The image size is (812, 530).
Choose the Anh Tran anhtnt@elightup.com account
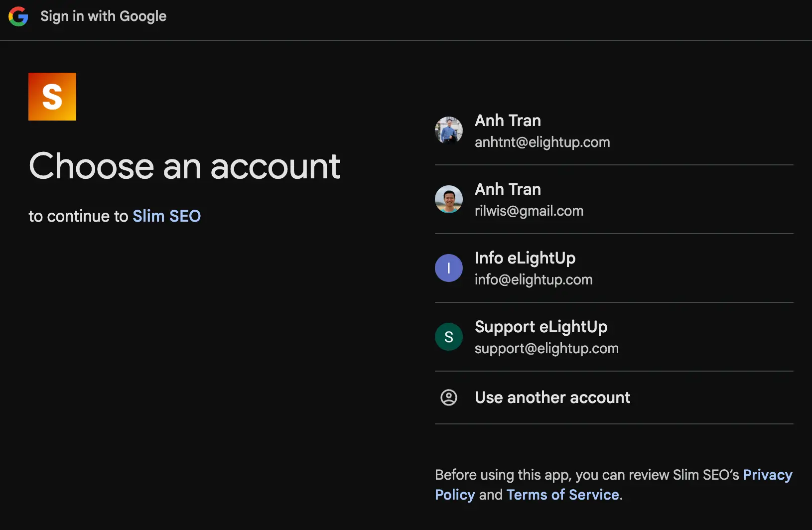pos(614,131)
